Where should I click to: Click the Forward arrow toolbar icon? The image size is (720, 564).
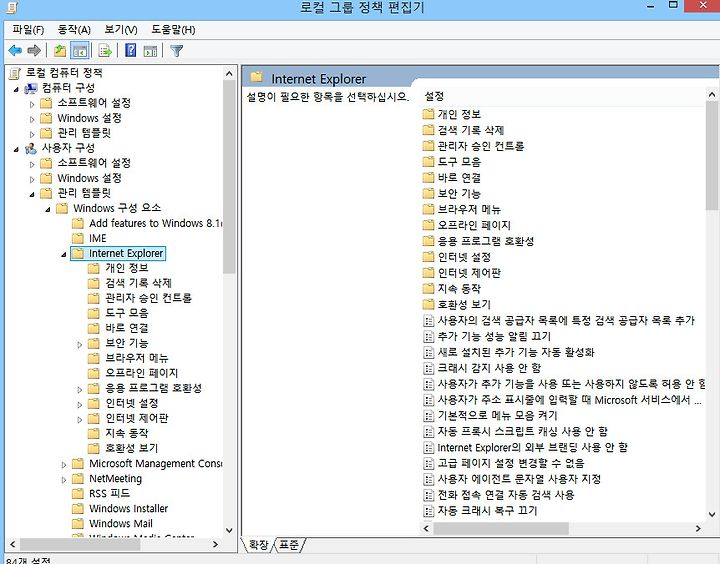[34, 50]
